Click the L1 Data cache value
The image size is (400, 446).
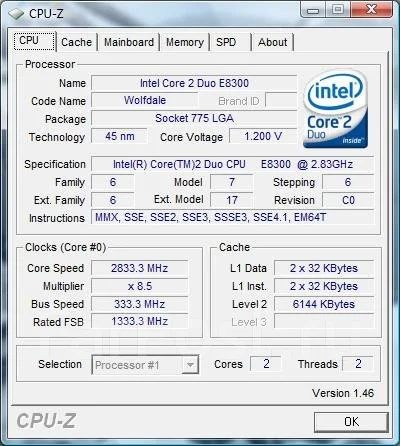tap(324, 268)
